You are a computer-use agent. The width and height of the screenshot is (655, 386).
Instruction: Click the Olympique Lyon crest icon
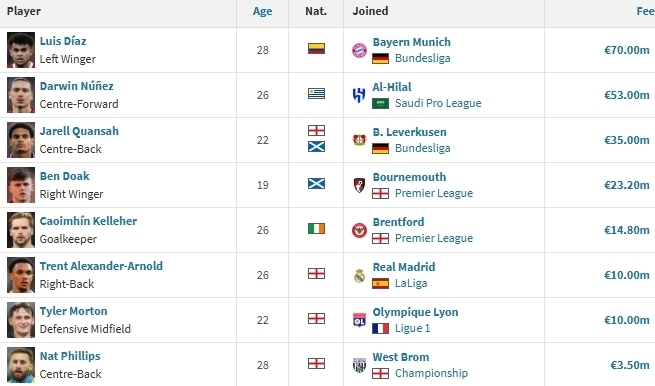click(x=359, y=320)
